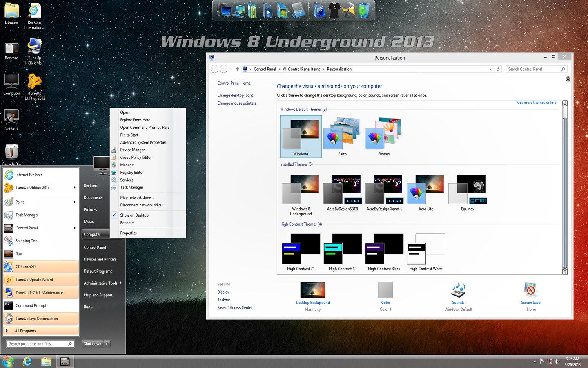Screen dimensions: 588x368
Task: Select the Reckons International desktop shortcut
Action: click(x=35, y=17)
